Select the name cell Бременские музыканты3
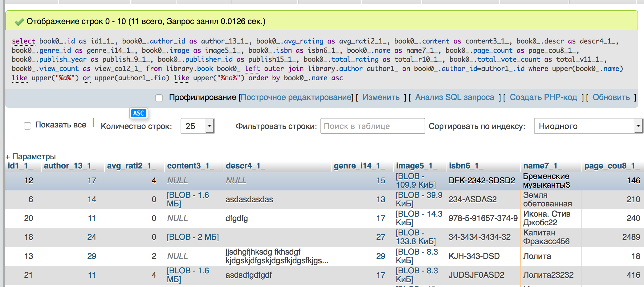 (546, 181)
